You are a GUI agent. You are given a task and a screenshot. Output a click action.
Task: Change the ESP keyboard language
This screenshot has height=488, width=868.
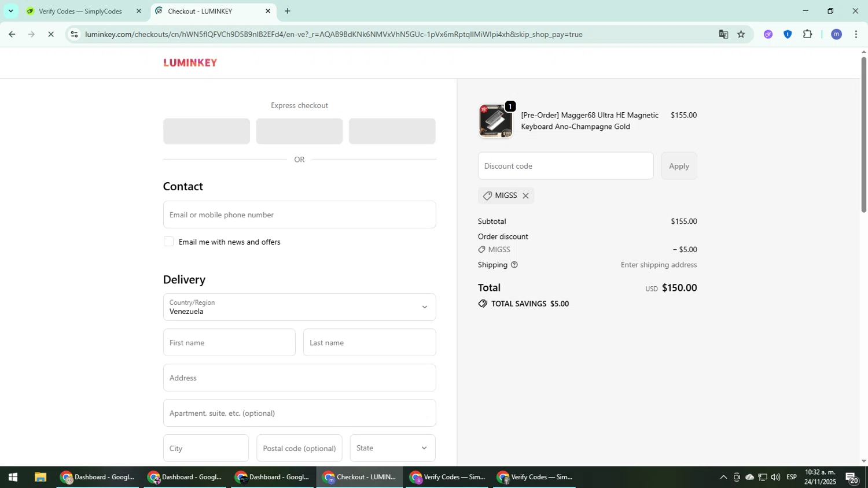click(792, 478)
